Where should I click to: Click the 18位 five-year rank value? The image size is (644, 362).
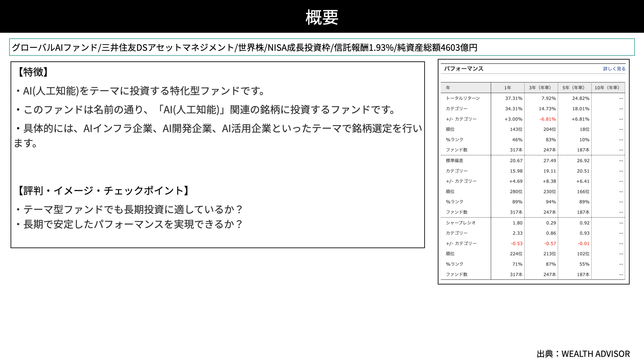pos(585,129)
